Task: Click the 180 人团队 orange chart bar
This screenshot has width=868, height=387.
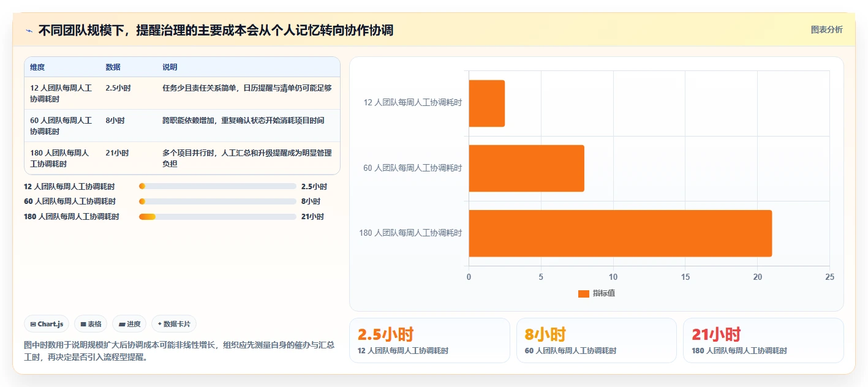Action: point(621,233)
